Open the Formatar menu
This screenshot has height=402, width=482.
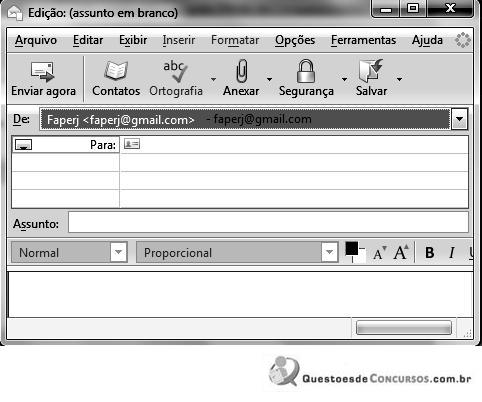point(235,40)
